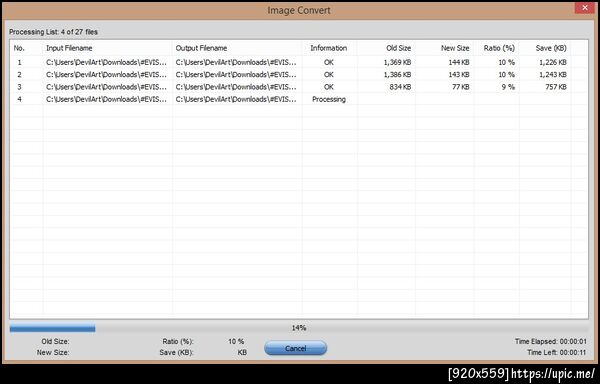
Task: Click the Image Convert title bar
Action: (298, 10)
